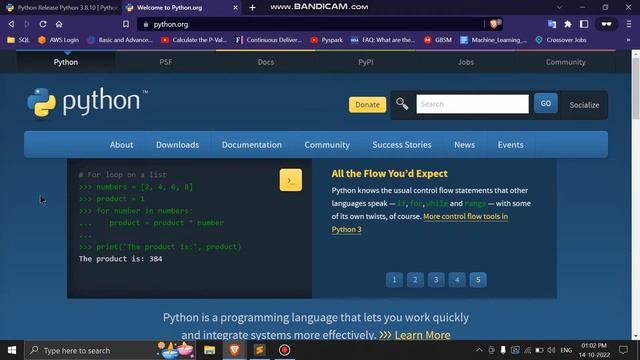Open the AWS Login bookmark
This screenshot has height=360, width=640.
(58, 40)
